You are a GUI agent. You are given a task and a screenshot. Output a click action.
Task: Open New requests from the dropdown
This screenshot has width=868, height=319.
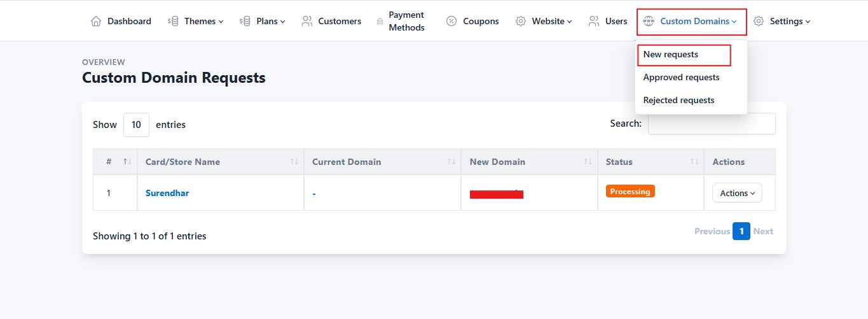coord(671,55)
